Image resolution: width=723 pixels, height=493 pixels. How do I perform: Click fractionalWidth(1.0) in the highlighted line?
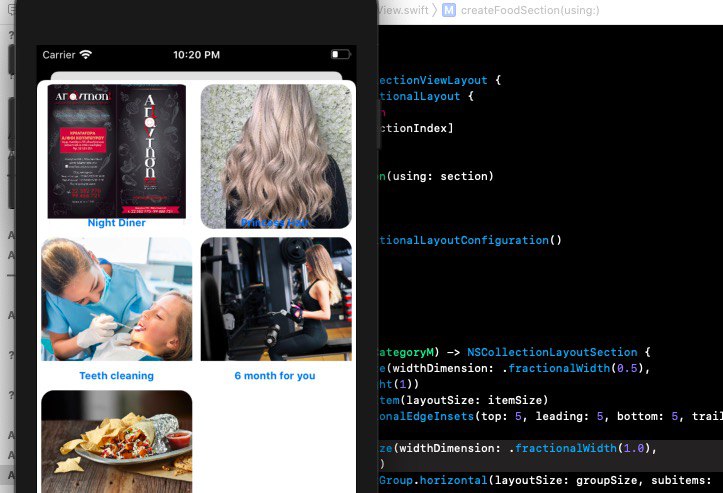tap(583, 448)
